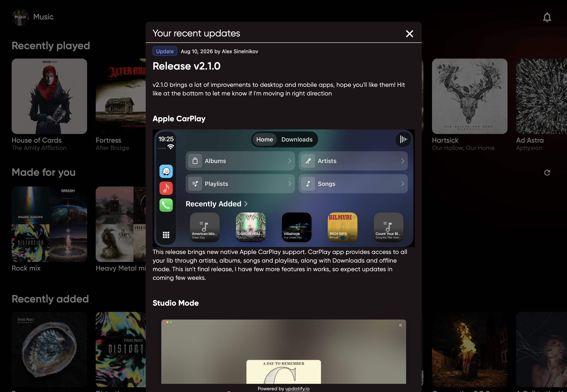Click the Playlists list-note icon
This screenshot has height=392, width=567.
pos(195,184)
